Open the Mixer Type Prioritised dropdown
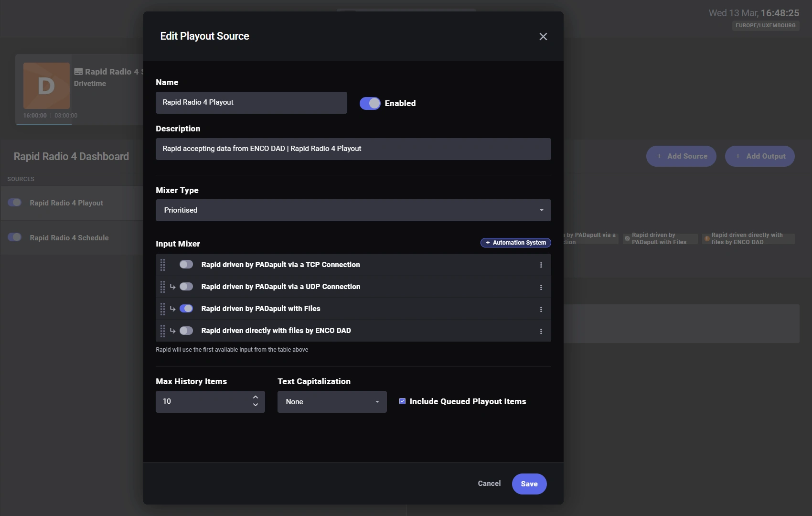Image resolution: width=812 pixels, height=516 pixels. point(353,210)
